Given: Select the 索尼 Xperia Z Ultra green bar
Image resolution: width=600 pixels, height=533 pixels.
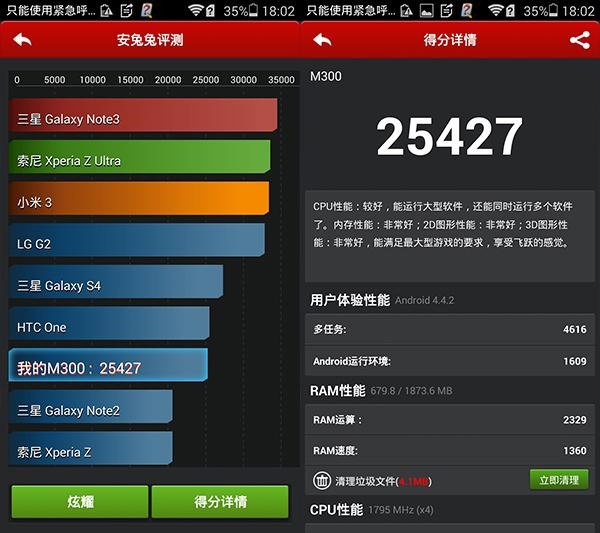Looking at the screenshot, I should pos(140,158).
